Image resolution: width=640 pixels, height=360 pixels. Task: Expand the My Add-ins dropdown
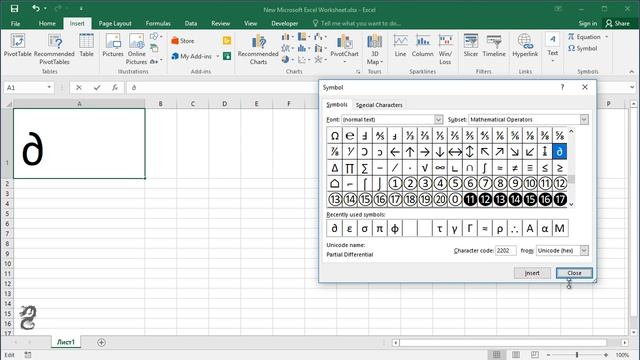(x=218, y=56)
